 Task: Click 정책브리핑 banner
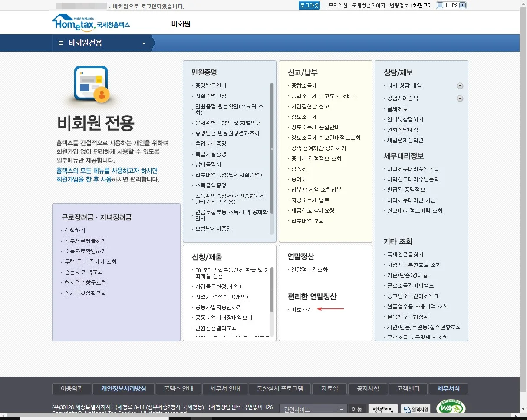click(383, 410)
